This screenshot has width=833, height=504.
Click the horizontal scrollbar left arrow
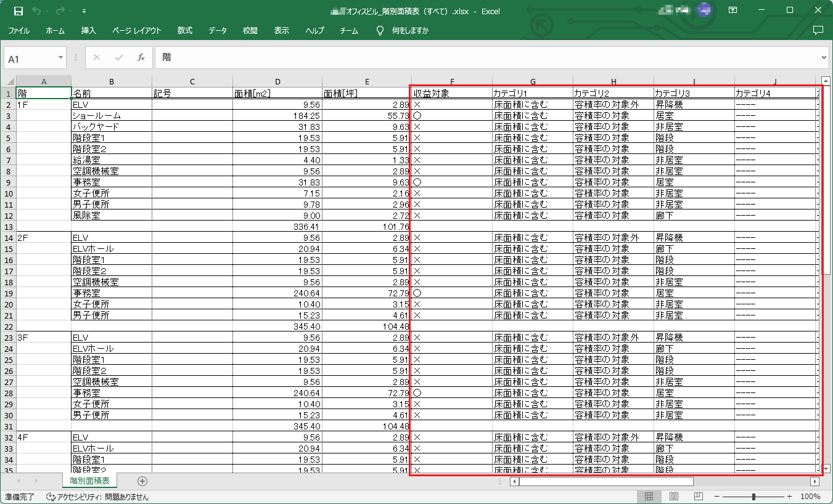(x=514, y=481)
